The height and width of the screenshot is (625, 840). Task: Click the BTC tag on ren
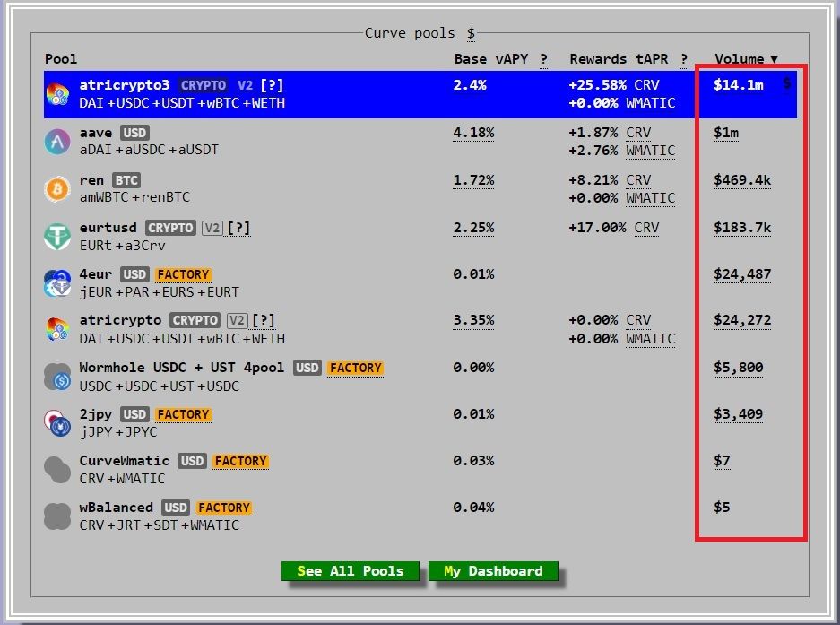[x=126, y=180]
